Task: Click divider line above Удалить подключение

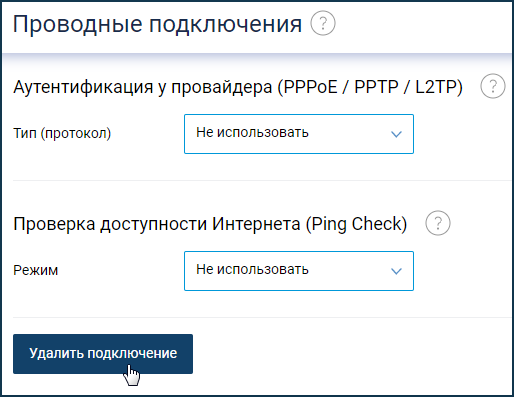Action: [262, 317]
